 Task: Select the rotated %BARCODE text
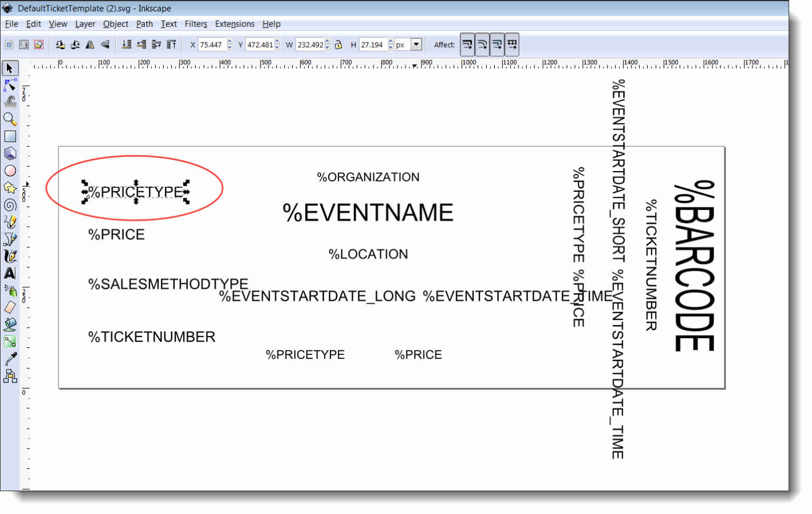click(x=695, y=266)
